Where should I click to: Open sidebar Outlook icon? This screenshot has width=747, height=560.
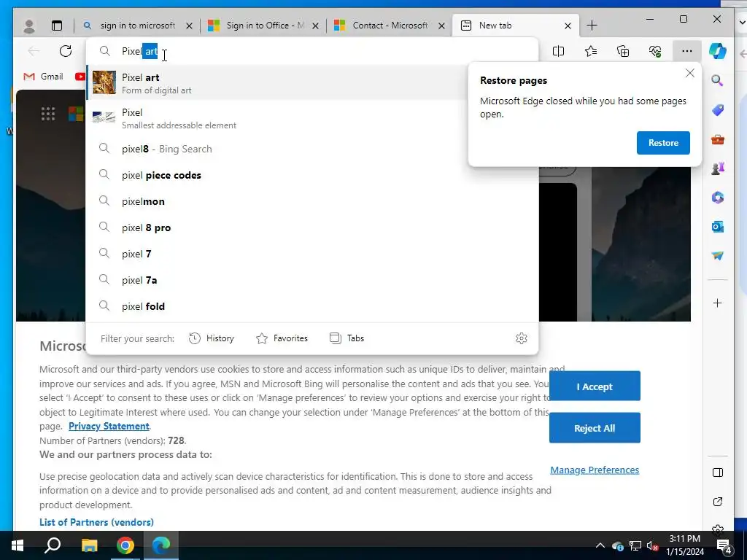718,227
